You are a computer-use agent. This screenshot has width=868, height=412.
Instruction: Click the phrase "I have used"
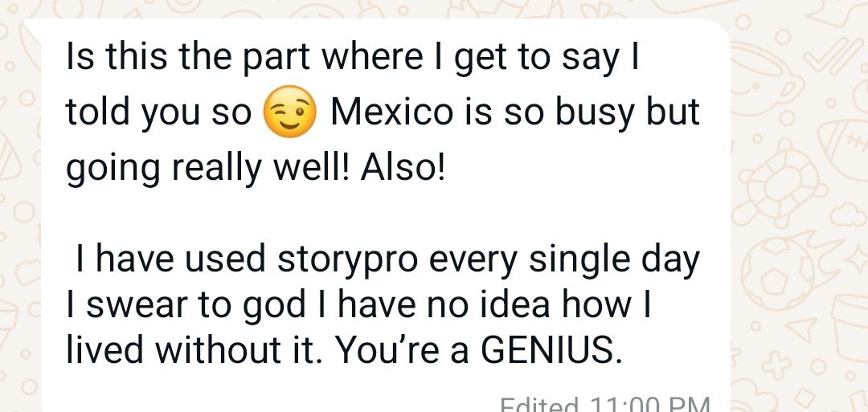point(170,260)
